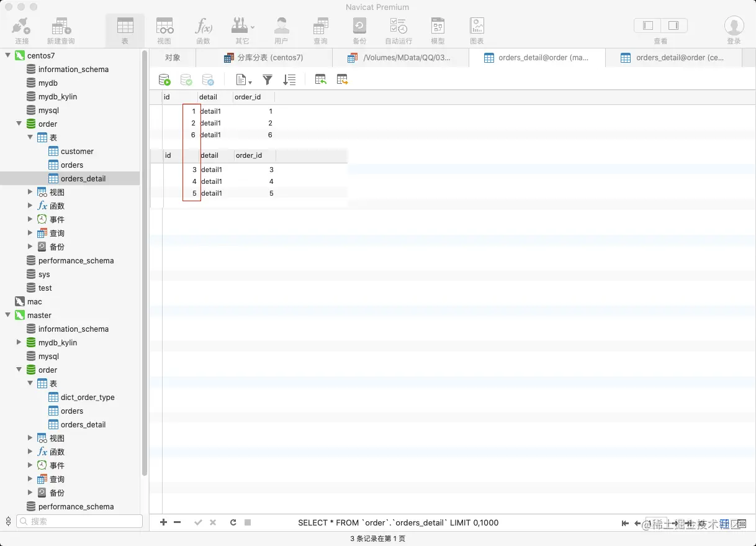The width and height of the screenshot is (756, 546).
Task: Switch to the 分库分表 (centos7) tab
Action: (264, 58)
